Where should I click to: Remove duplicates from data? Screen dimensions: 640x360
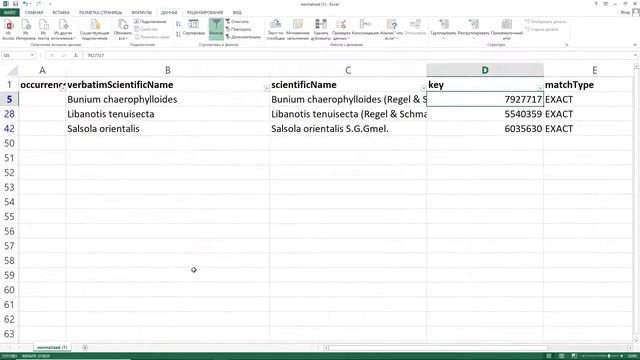[320, 30]
